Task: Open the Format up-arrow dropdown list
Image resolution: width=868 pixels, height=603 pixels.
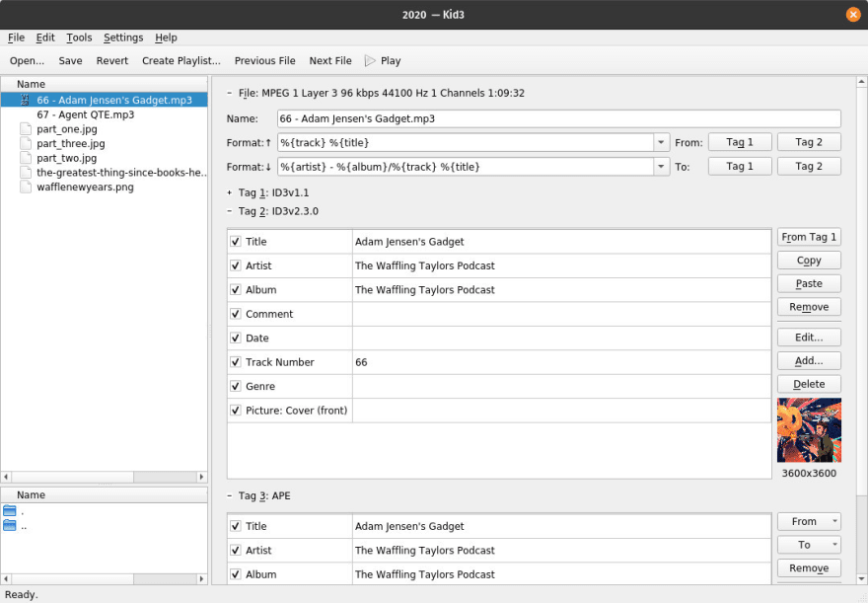Action: pyautogui.click(x=661, y=142)
